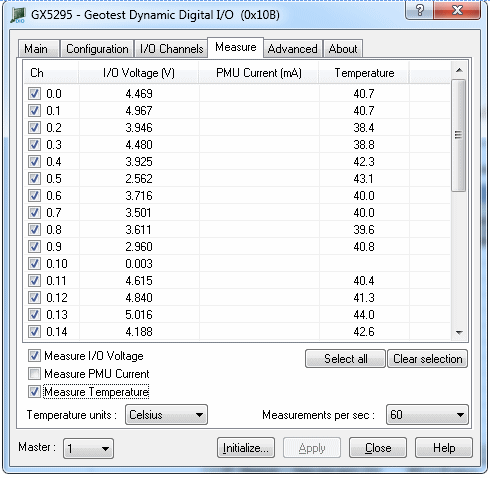490x478 pixels.
Task: Click voltage value 4.188 in row 0.14
Action: pyautogui.click(x=139, y=332)
